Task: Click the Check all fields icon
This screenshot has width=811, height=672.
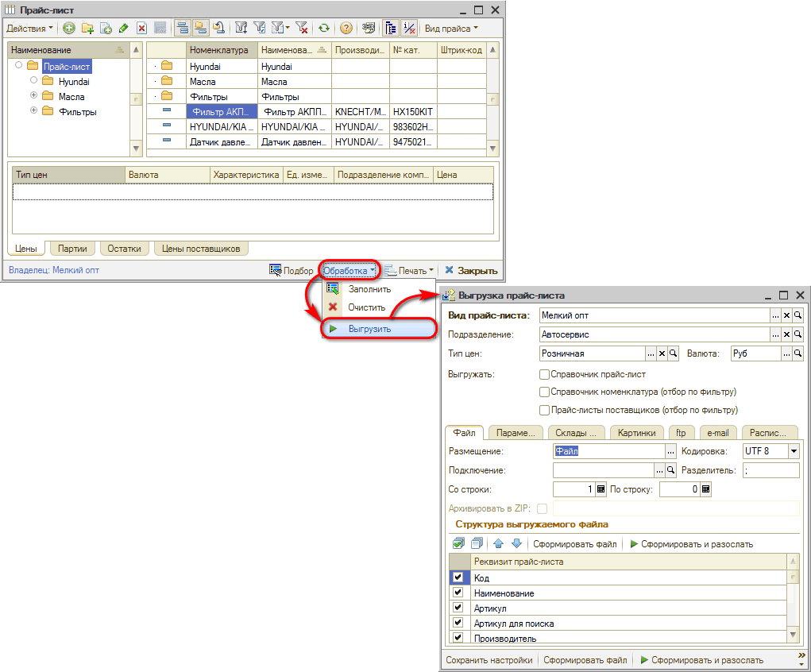Action: [x=458, y=544]
